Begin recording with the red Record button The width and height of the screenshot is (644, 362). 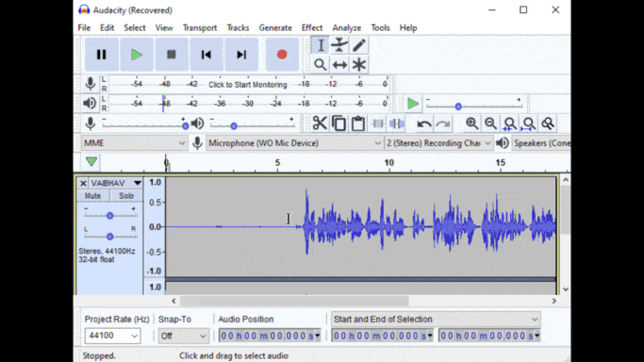(282, 55)
